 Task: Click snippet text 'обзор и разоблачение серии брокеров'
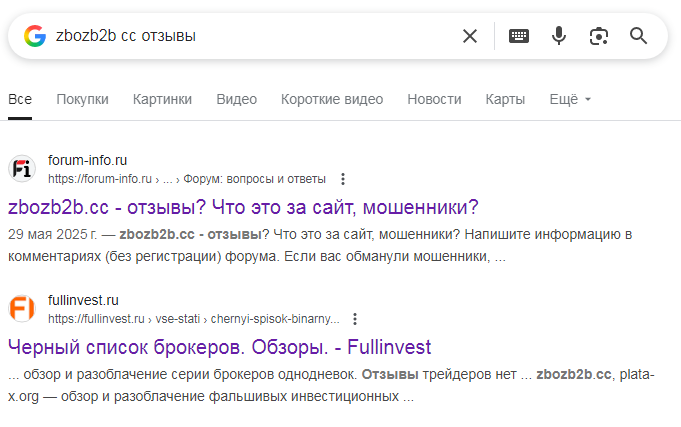point(150,374)
